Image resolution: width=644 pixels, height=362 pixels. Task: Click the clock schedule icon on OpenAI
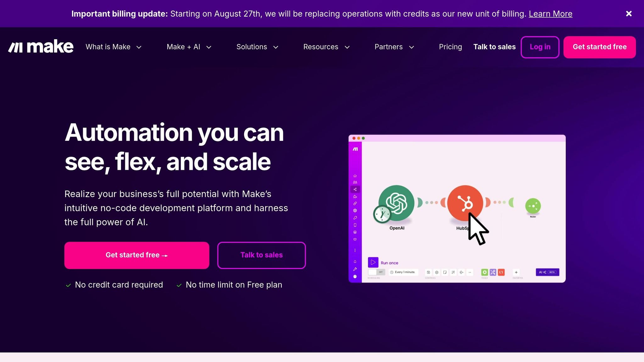pos(382,214)
